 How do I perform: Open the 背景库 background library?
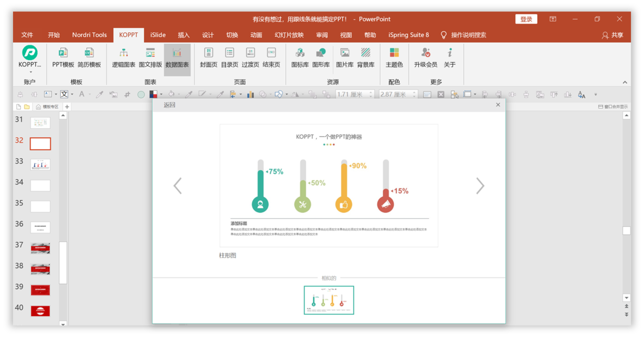366,58
